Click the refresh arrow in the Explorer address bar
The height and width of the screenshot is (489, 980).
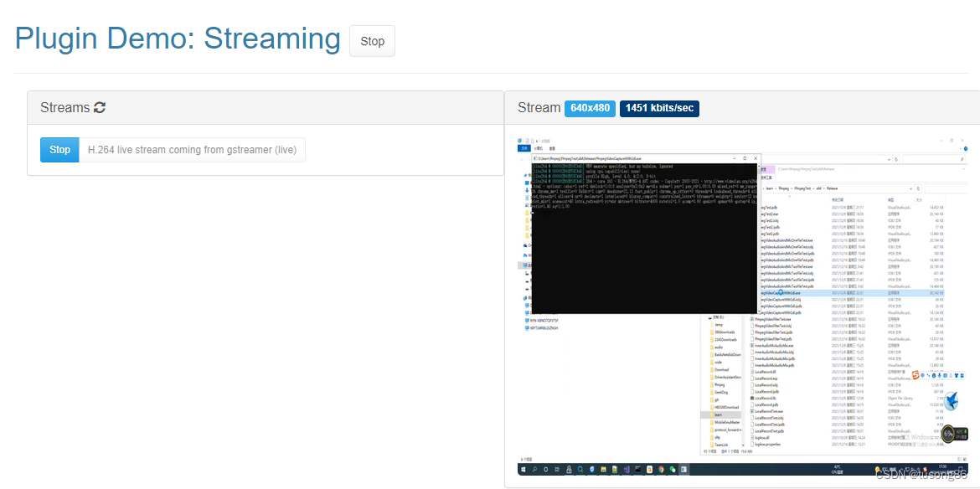tap(918, 188)
